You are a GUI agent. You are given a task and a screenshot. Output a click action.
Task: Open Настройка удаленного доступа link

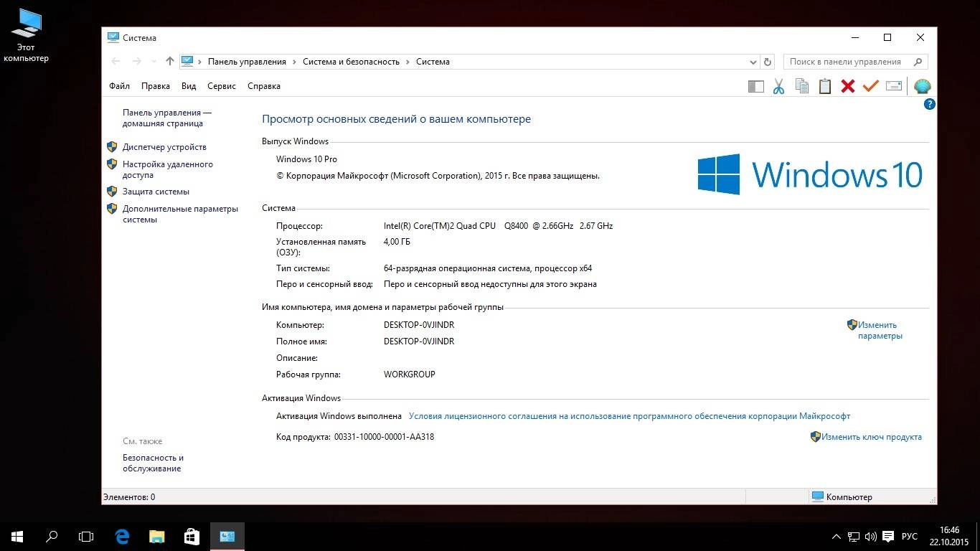[x=168, y=169]
